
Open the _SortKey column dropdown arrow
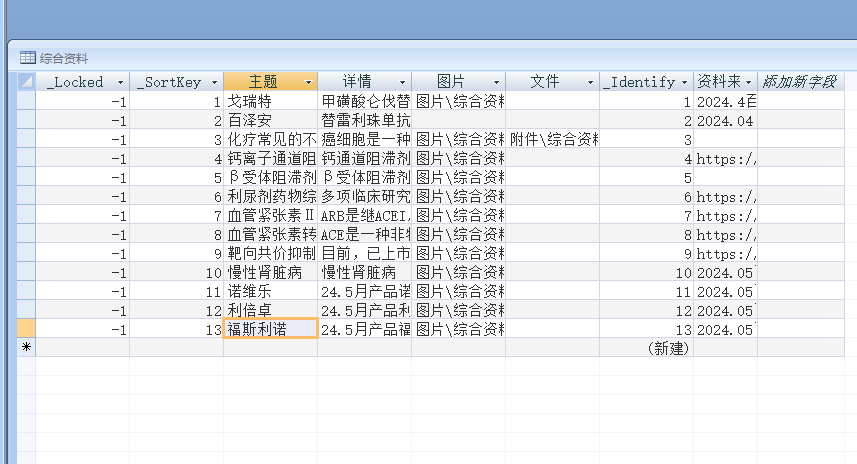[x=214, y=82]
